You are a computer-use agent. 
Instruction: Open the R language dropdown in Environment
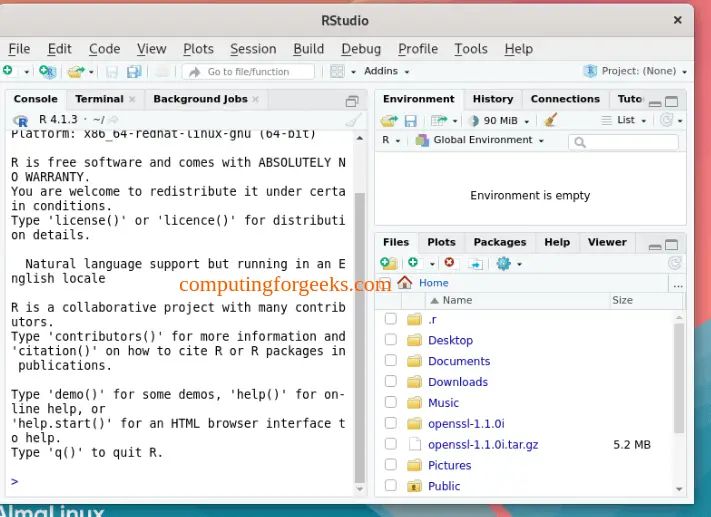coord(391,140)
